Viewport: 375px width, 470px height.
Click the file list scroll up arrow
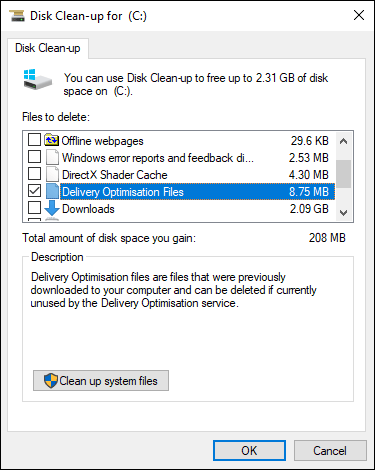[343, 141]
